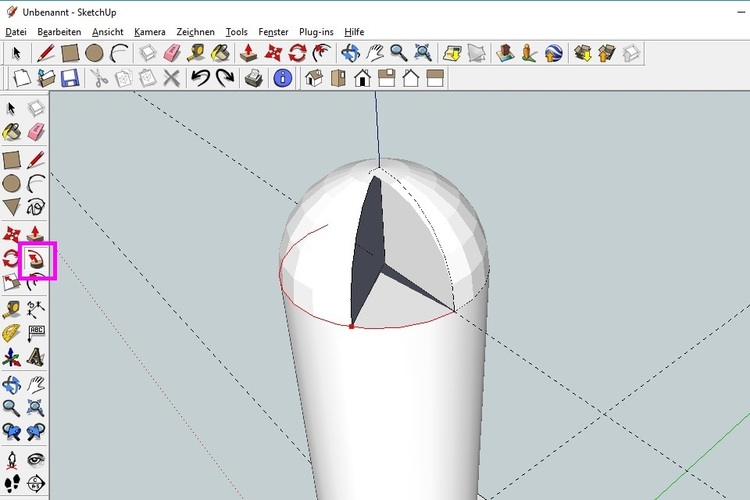Image resolution: width=750 pixels, height=500 pixels.
Task: Click the Paste clipboard icon
Action: pyautogui.click(x=147, y=78)
